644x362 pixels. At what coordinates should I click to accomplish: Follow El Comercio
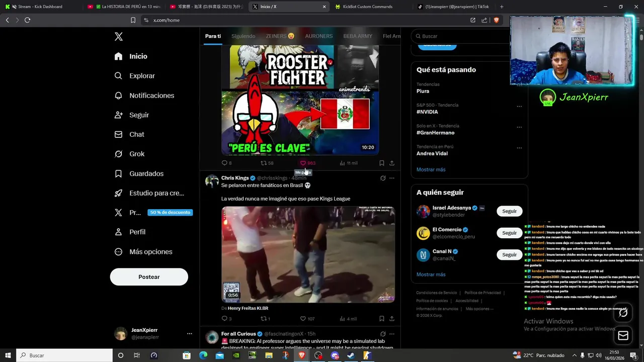(509, 233)
